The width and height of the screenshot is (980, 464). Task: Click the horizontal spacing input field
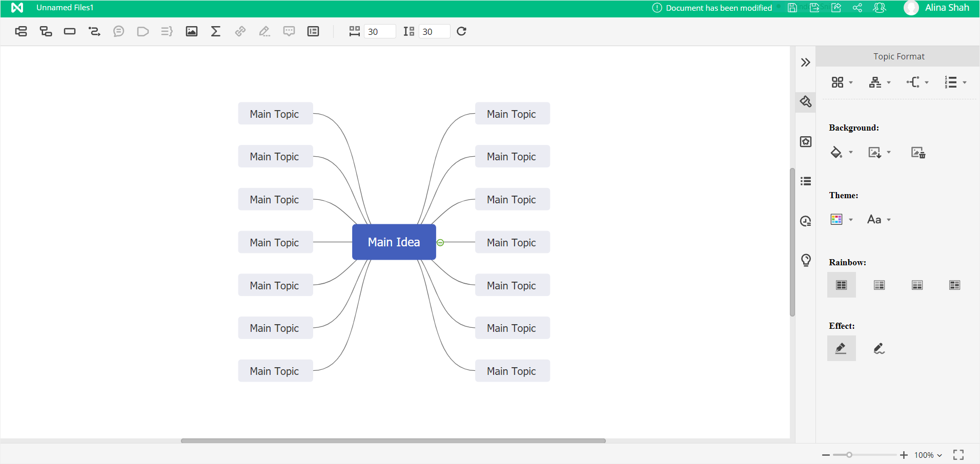point(379,32)
